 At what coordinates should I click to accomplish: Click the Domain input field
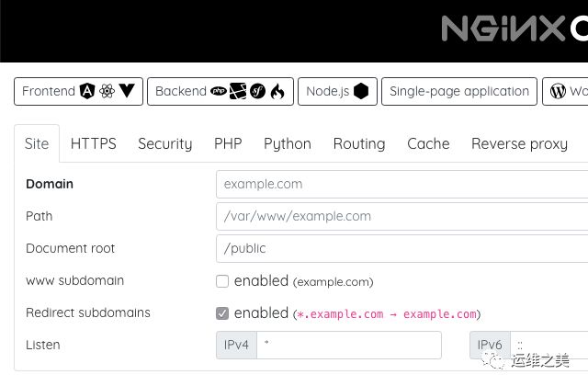401,184
